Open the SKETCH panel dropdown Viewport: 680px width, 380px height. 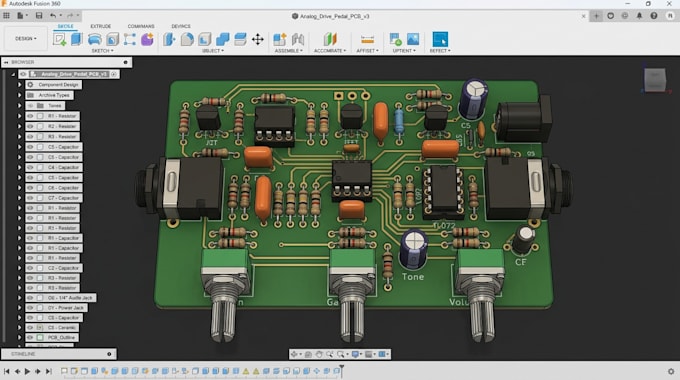pos(102,51)
